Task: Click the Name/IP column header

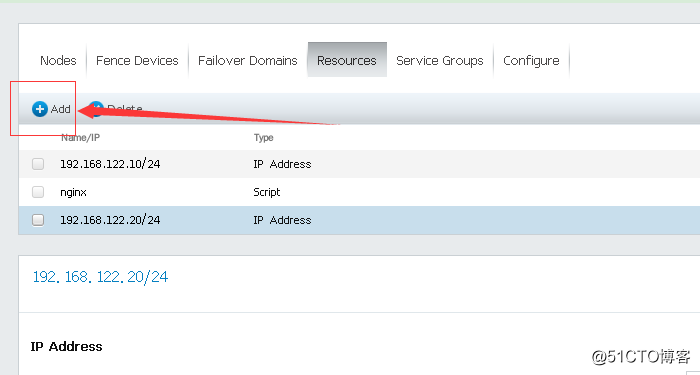Action: pyautogui.click(x=80, y=138)
